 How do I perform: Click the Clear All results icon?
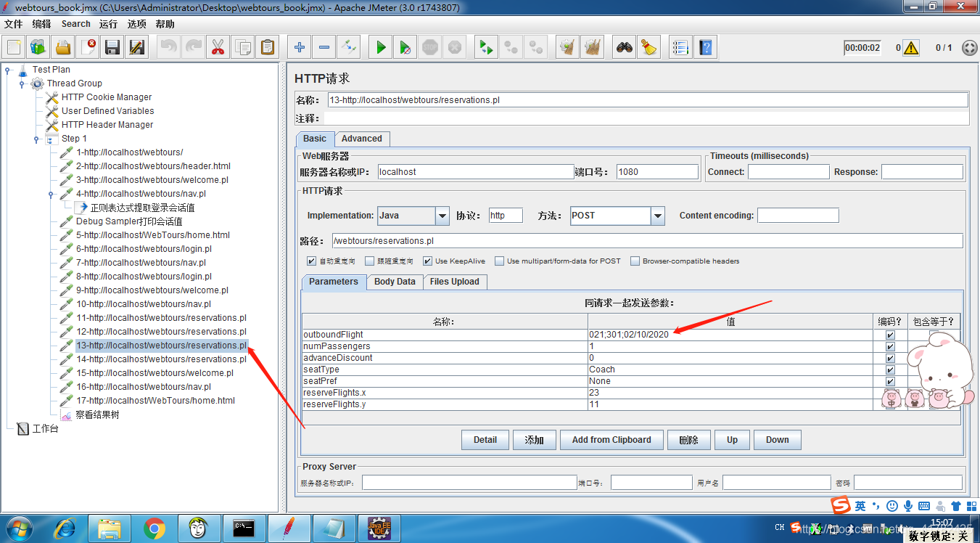tap(592, 48)
